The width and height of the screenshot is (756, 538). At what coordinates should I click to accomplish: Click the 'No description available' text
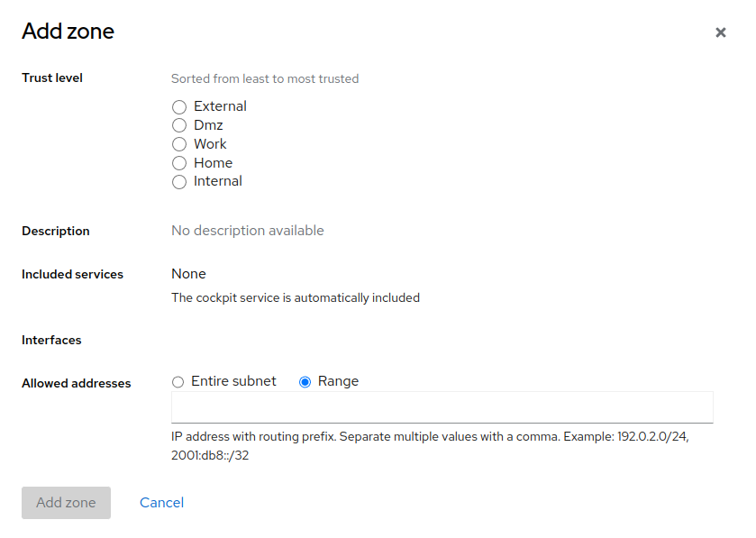pyautogui.click(x=247, y=231)
